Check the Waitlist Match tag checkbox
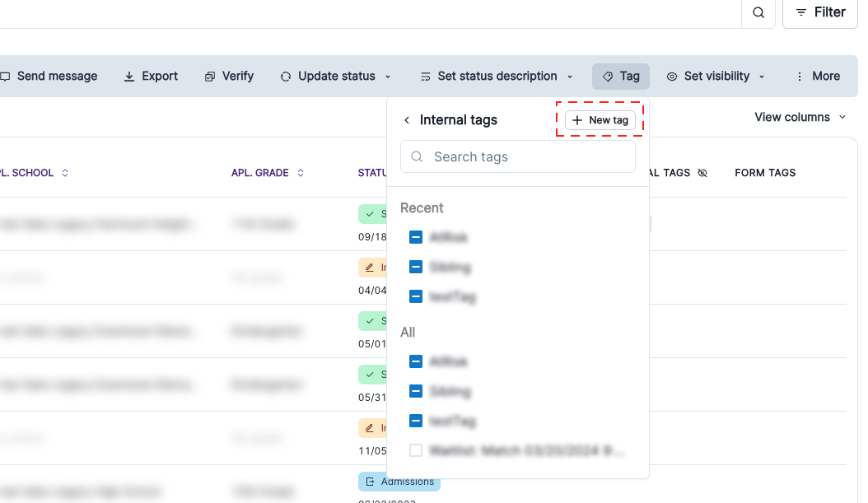The image size is (868, 503). click(416, 449)
